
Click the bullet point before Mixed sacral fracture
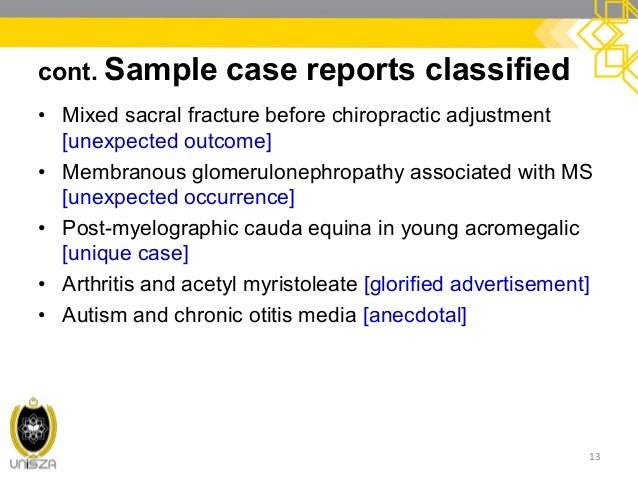click(42, 116)
